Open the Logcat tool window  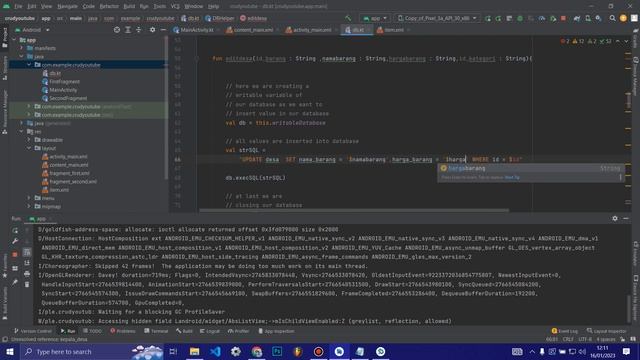pos(210,331)
